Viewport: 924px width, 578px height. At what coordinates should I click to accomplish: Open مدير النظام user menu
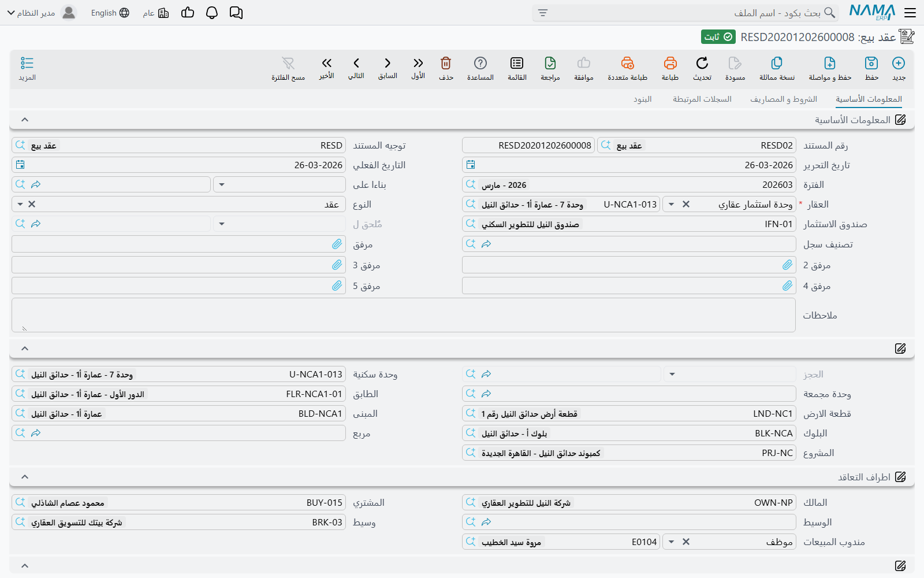tap(42, 13)
